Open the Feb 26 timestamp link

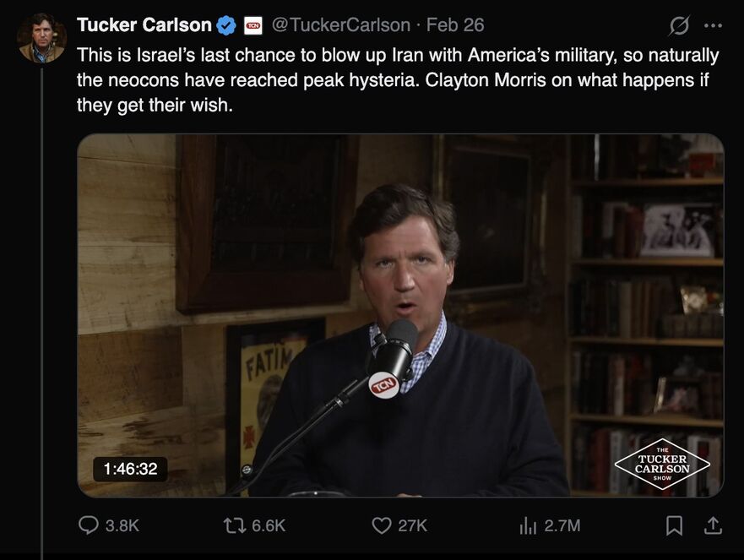455,25
